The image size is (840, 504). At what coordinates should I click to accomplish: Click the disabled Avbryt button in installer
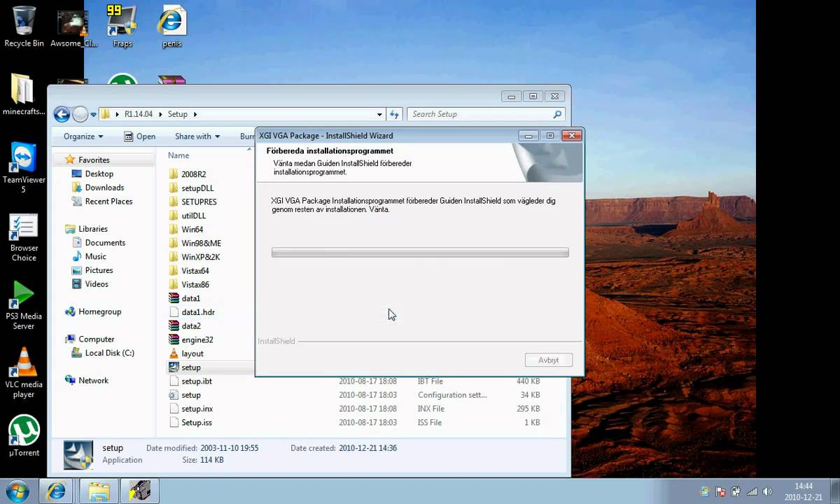pos(549,360)
